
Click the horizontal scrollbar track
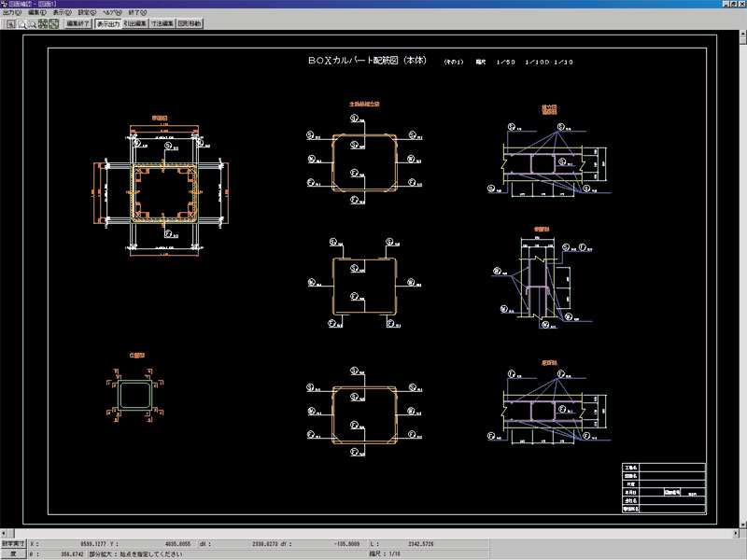click(373, 533)
